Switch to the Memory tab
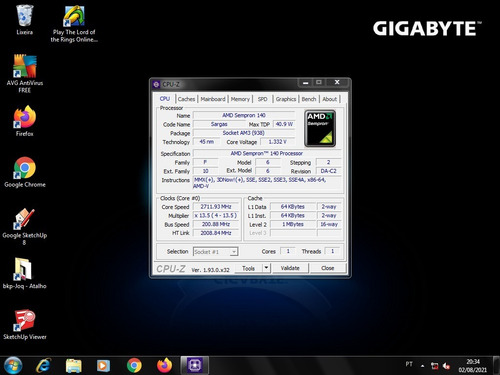This screenshot has height=375, width=500. 240,99
